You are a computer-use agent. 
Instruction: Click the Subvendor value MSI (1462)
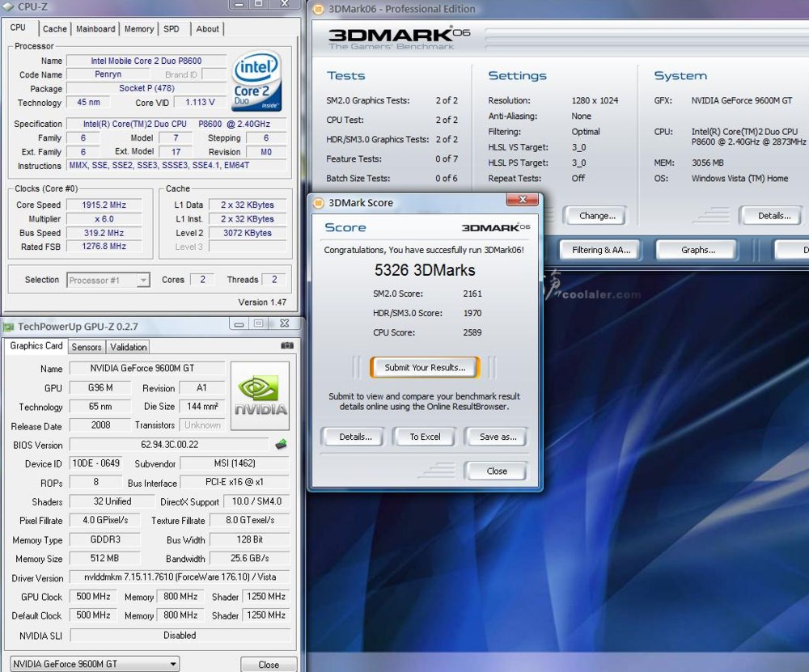click(235, 463)
